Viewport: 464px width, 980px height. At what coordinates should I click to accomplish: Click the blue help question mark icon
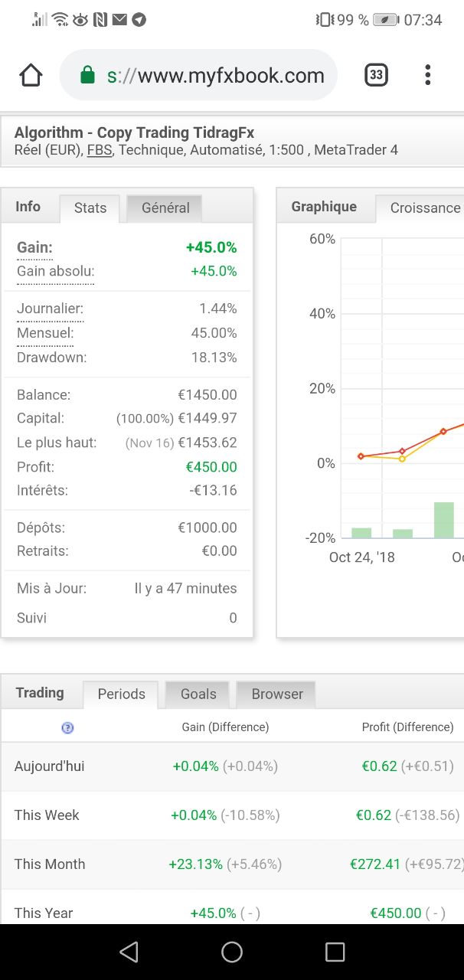(x=67, y=727)
